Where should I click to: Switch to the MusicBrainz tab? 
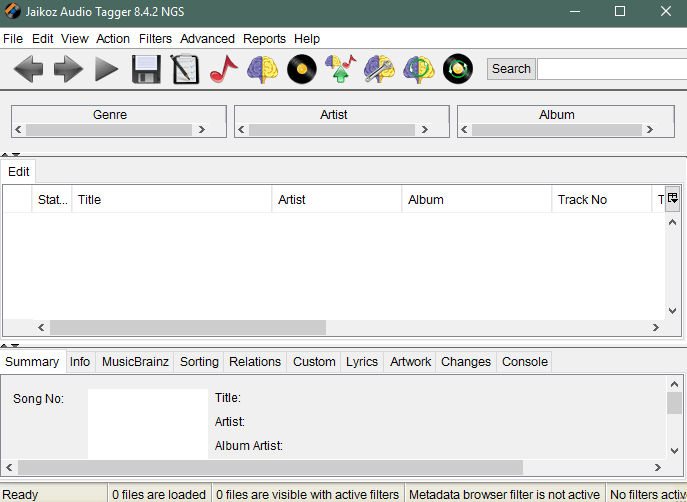tap(135, 362)
